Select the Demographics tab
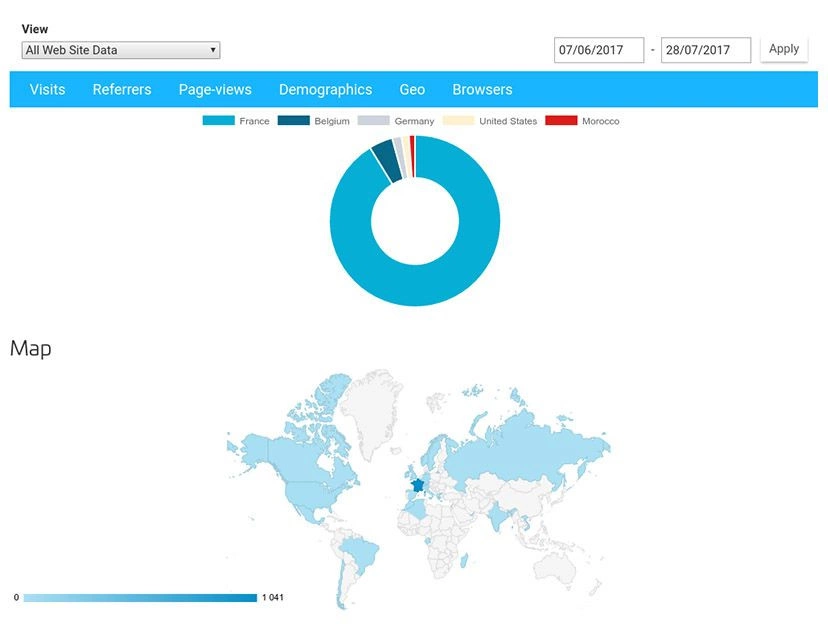Screen dimensions: 828x624 (325, 90)
